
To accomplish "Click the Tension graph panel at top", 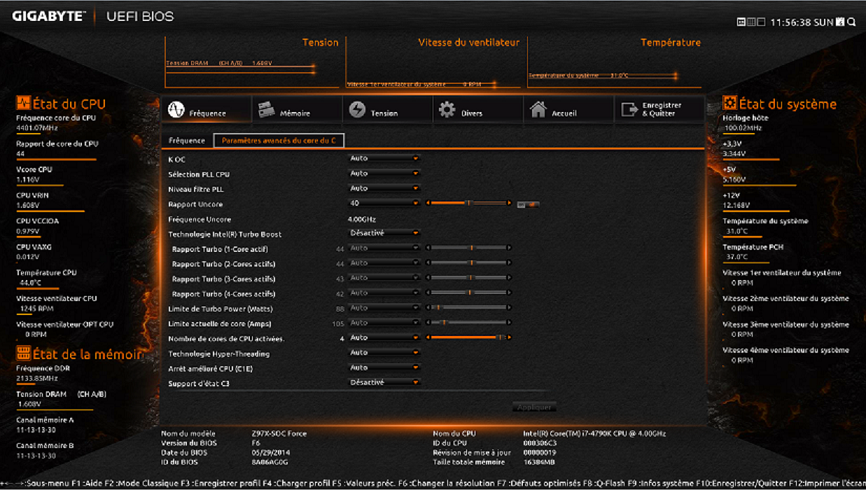I will (x=252, y=62).
